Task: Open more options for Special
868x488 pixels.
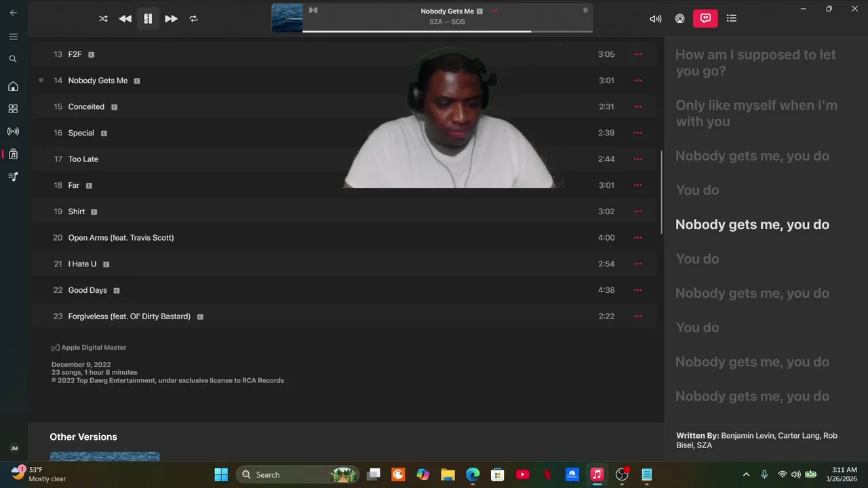Action: (637, 133)
